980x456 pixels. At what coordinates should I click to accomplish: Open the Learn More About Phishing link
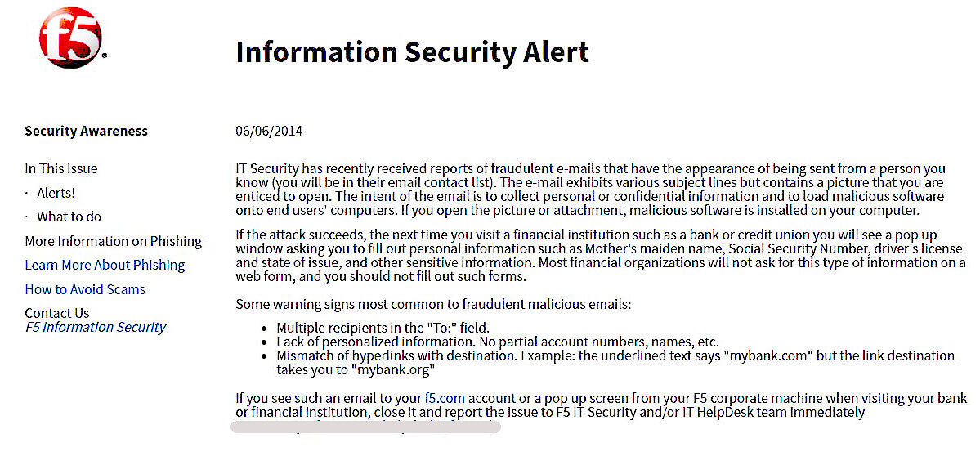pyautogui.click(x=105, y=265)
